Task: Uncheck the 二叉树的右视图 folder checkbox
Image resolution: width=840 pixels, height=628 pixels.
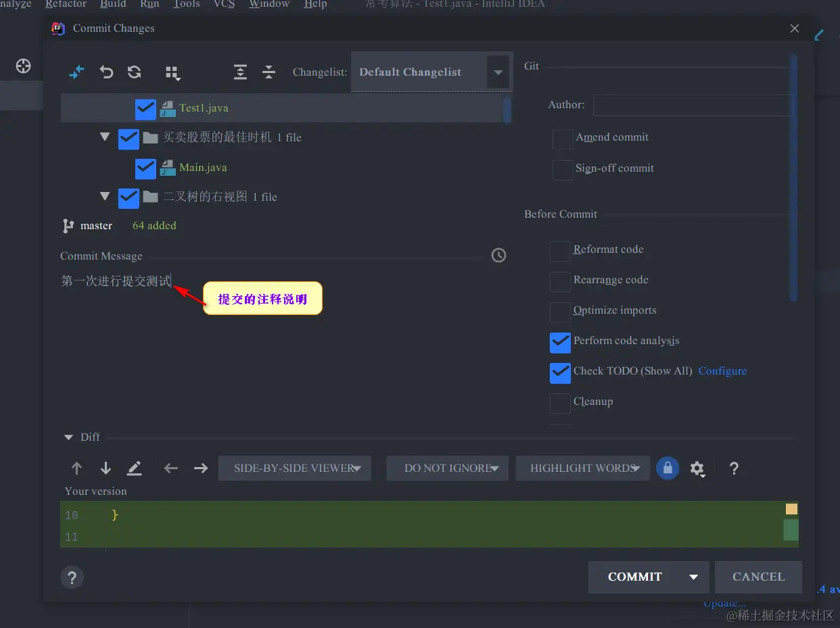Action: [129, 197]
